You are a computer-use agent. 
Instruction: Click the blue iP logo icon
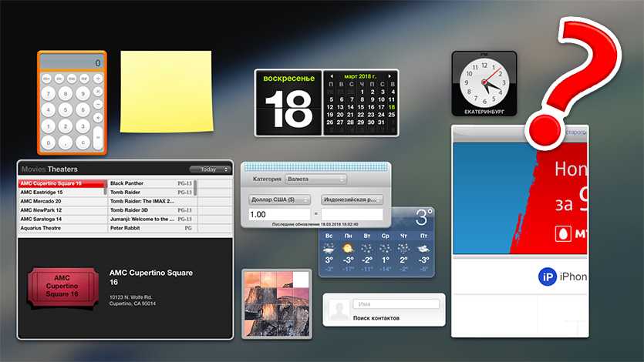pos(547,277)
